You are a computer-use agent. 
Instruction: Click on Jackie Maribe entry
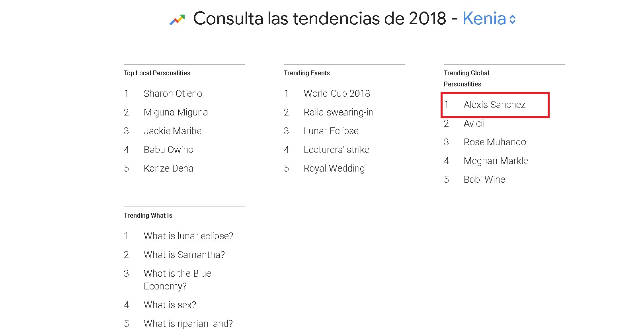click(172, 131)
